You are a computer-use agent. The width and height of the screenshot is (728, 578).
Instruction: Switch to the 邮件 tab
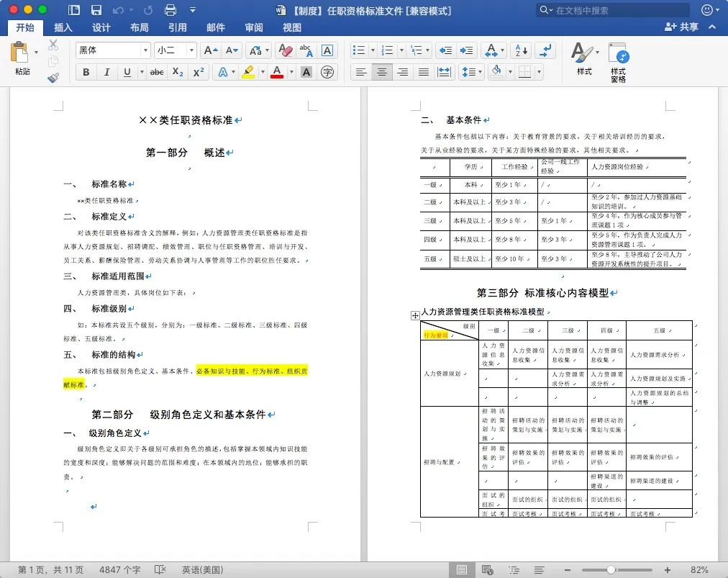click(216, 27)
